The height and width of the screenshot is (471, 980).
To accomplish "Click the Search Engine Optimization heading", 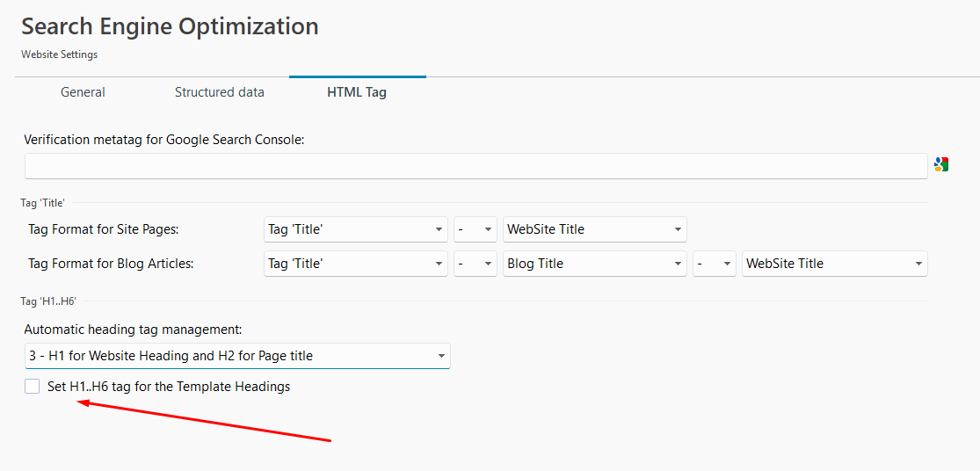I will tap(170, 26).
